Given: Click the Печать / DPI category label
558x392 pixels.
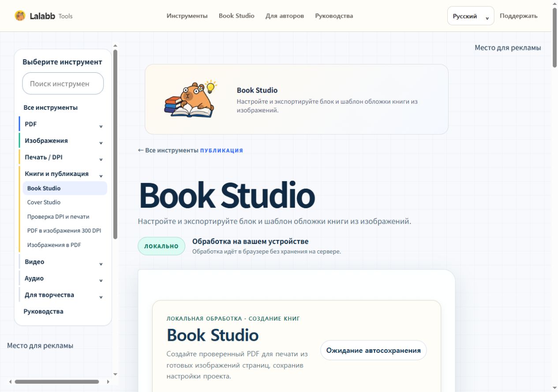Looking at the screenshot, I should coord(44,157).
